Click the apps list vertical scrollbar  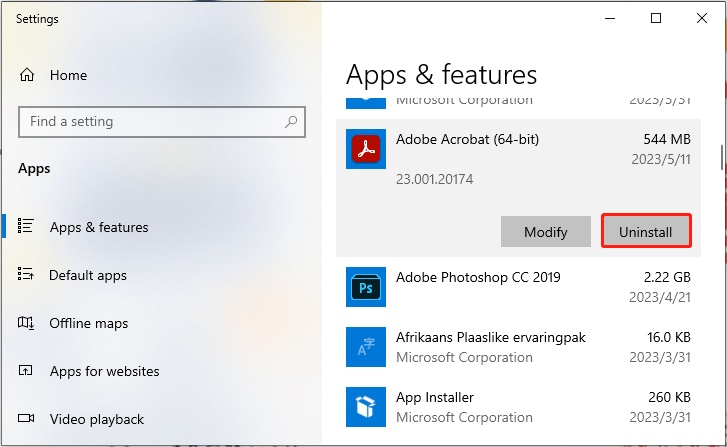coord(722,158)
